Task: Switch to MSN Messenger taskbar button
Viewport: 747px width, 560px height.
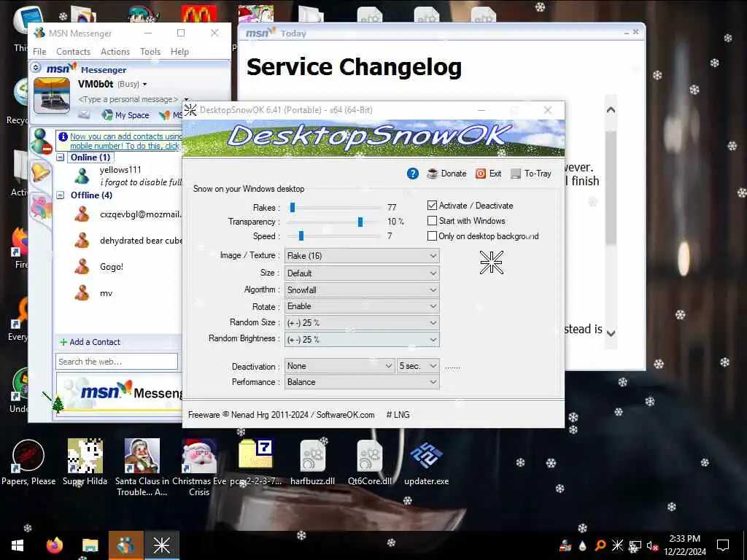Action: pos(125,545)
